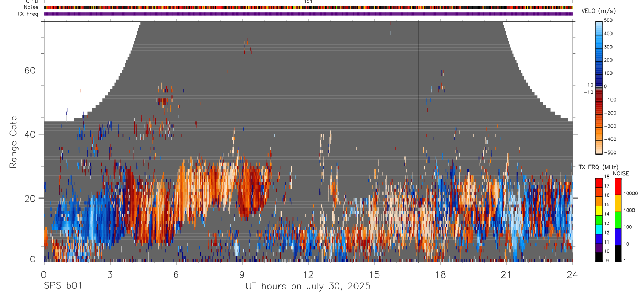Viewport: 644px width, 297px height.
Task: Click the purple TX Freq strip above the plot
Action: click(x=308, y=14)
